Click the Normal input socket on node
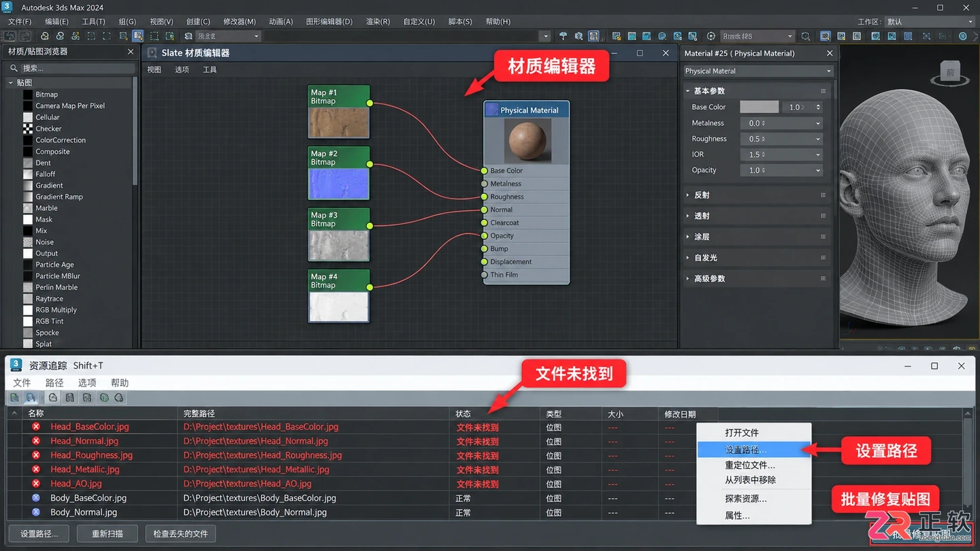 [485, 210]
